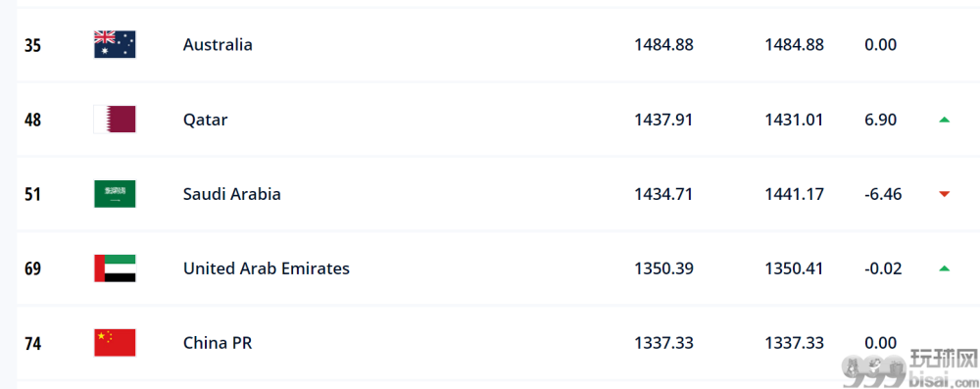
Task: Click the Saudi Arabia flag icon
Action: 115,194
